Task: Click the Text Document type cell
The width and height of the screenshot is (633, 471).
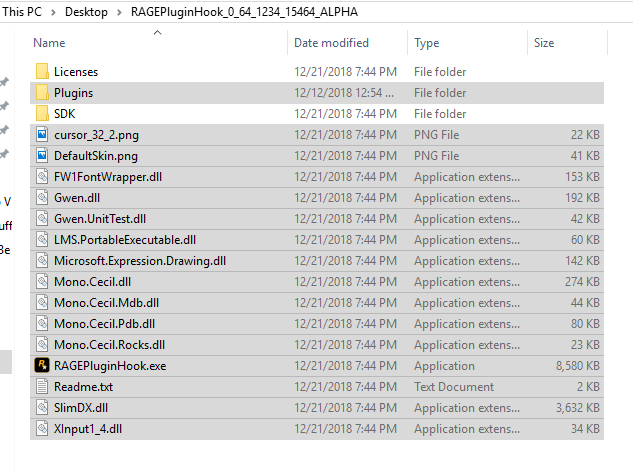Action: (x=454, y=387)
